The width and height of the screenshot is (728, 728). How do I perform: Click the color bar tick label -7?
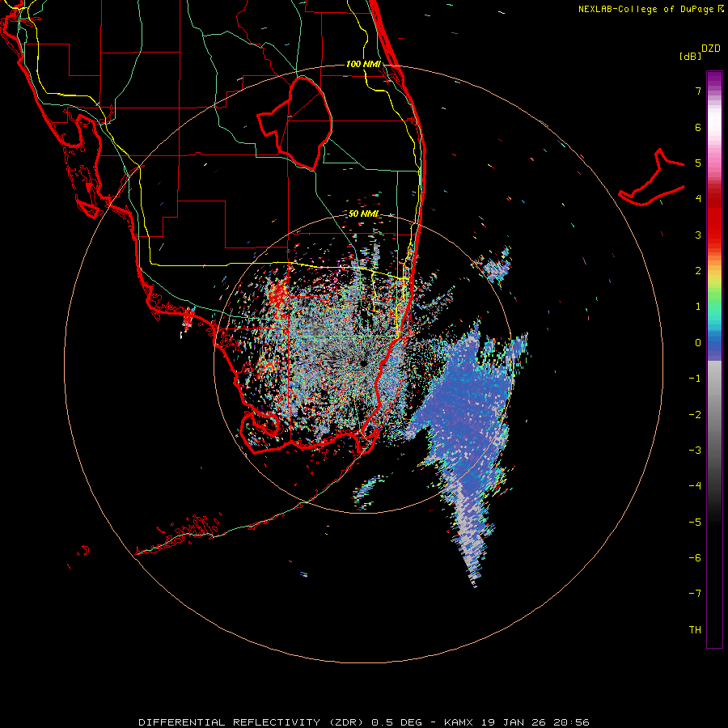[695, 594]
